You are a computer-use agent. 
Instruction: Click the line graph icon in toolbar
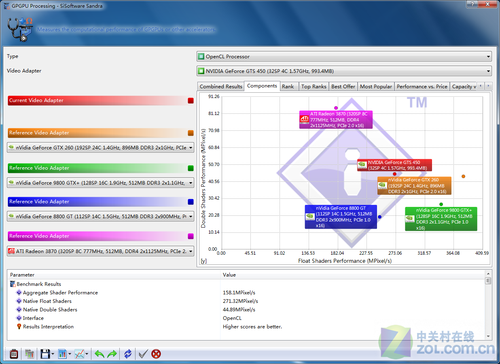[80, 353]
